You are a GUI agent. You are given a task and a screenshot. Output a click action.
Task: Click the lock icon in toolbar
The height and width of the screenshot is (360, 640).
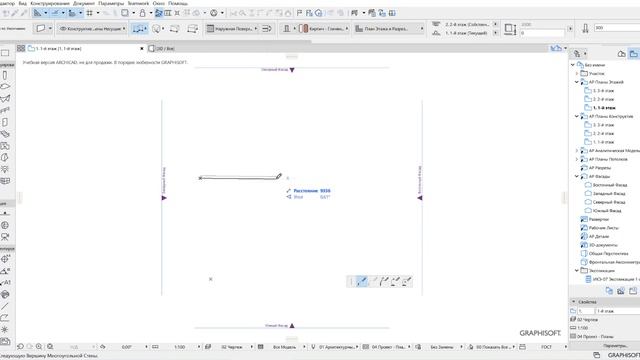click(142, 13)
